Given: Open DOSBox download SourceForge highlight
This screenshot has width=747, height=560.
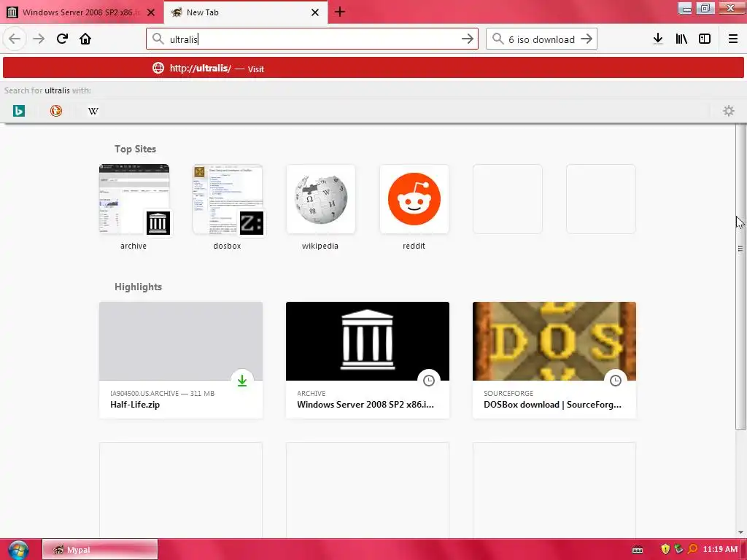Looking at the screenshot, I should [x=554, y=360].
